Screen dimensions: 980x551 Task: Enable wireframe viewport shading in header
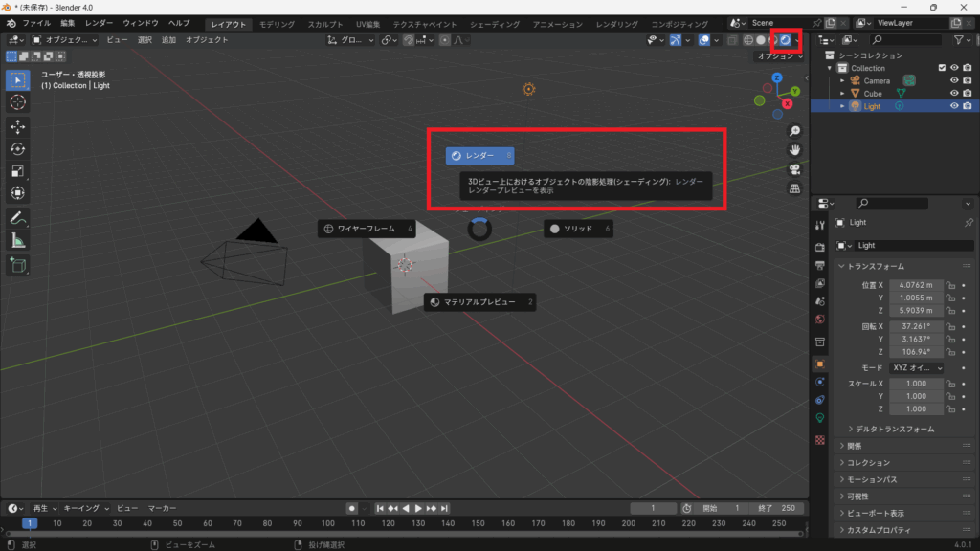click(748, 40)
